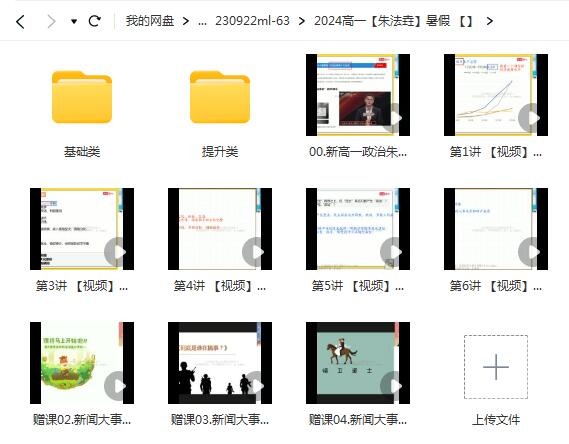
Task: Open the navigation history dropdown arrow
Action: point(74,21)
